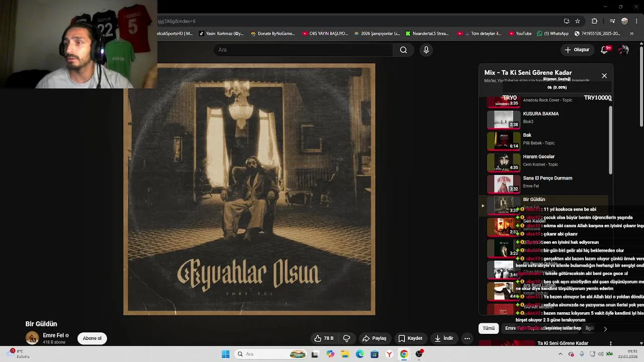Open Task View on taskbar
Screen dimensions: 644x362
pyautogui.click(x=315, y=354)
